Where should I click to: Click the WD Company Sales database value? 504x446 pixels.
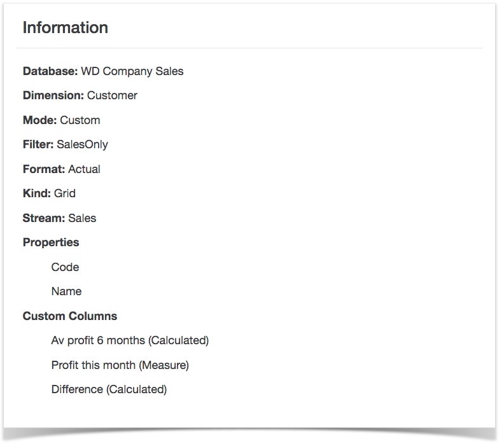pos(132,71)
